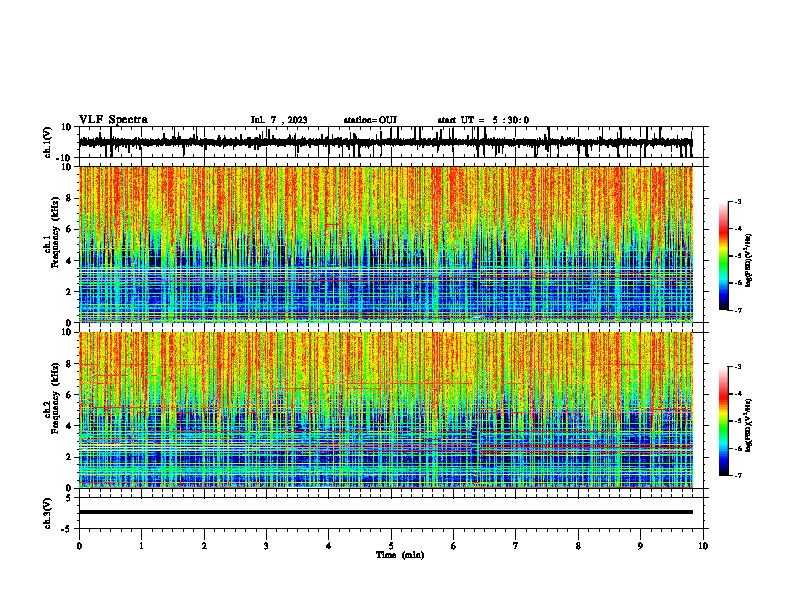Click the ch.2 frequency spectrogram panel
Viewport: 792px width, 612px height.
point(386,410)
